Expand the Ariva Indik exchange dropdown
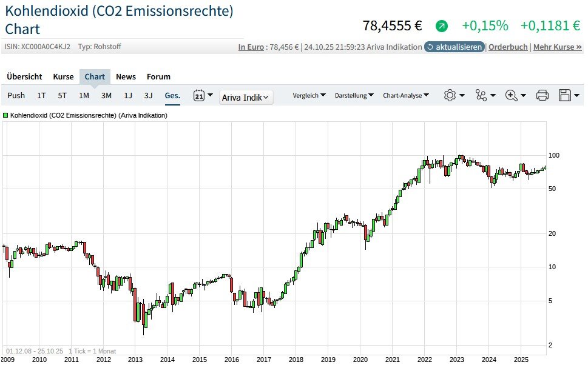Screen dimensions: 588x365 246,97
